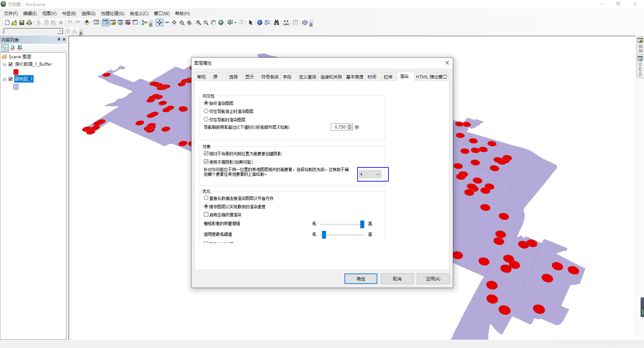Open the Find binoculars tool
The image size is (644, 348).
point(277,22)
